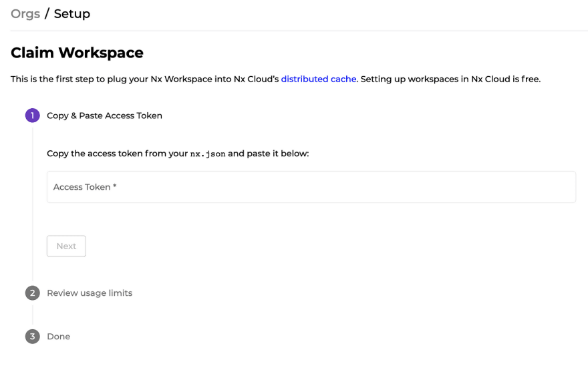
Task: Open the Done step label
Action: click(59, 337)
